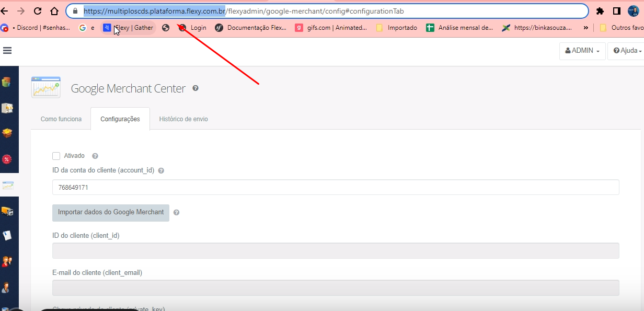The width and height of the screenshot is (644, 311).
Task: Open the browser extensions puzzle icon
Action: [x=600, y=11]
